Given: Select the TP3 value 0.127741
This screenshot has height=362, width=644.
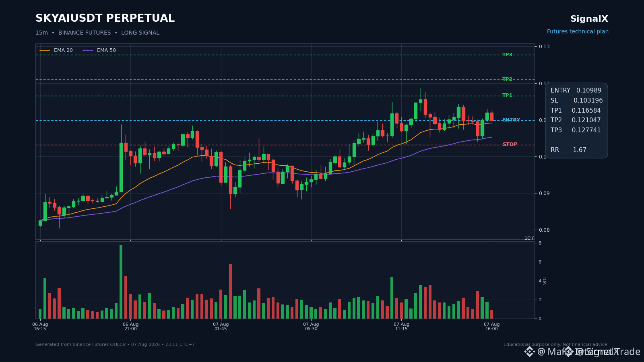Looking at the screenshot, I should (586, 130).
